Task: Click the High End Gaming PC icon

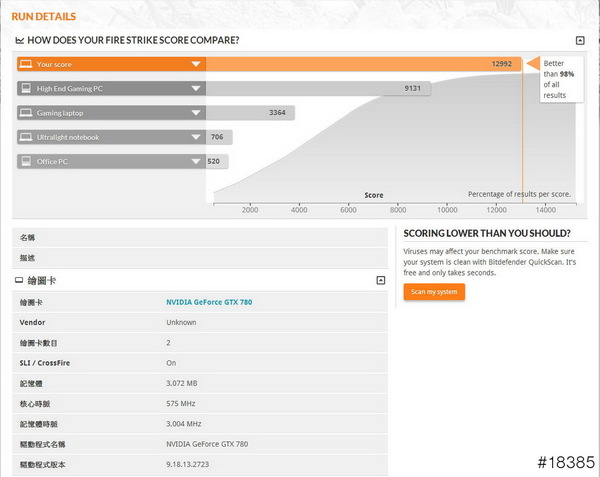Action: (25, 88)
